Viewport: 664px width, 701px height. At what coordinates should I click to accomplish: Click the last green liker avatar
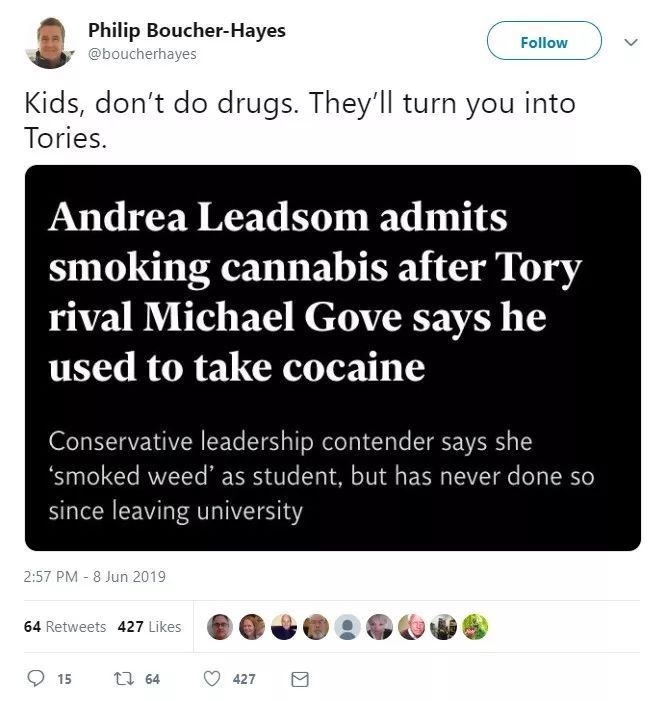point(474,627)
